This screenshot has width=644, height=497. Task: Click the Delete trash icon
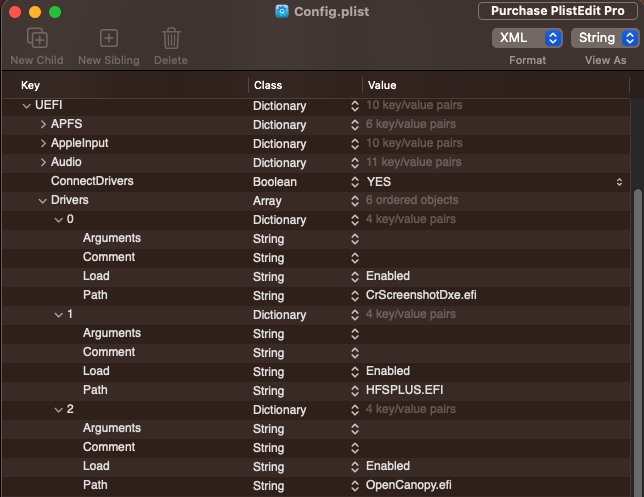(171, 38)
